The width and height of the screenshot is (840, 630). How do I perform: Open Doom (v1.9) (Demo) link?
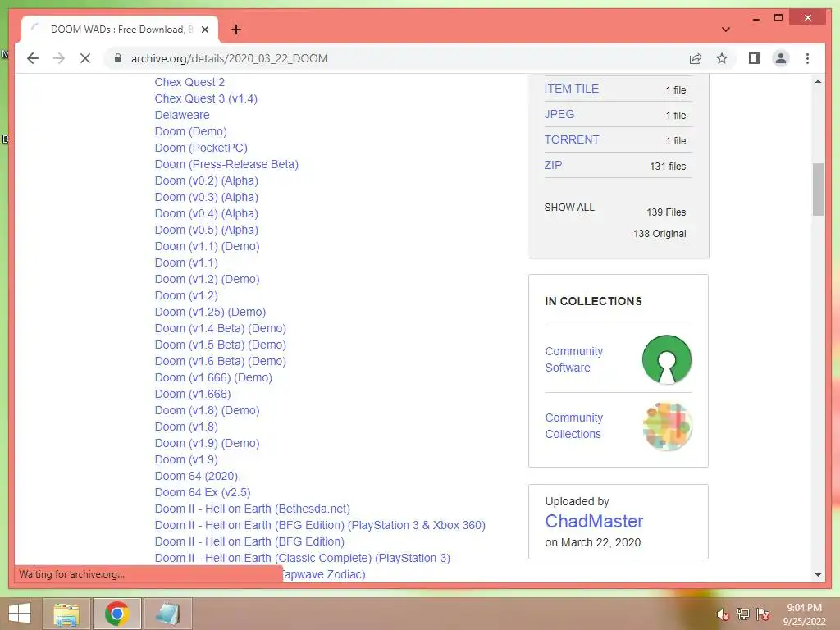point(208,443)
